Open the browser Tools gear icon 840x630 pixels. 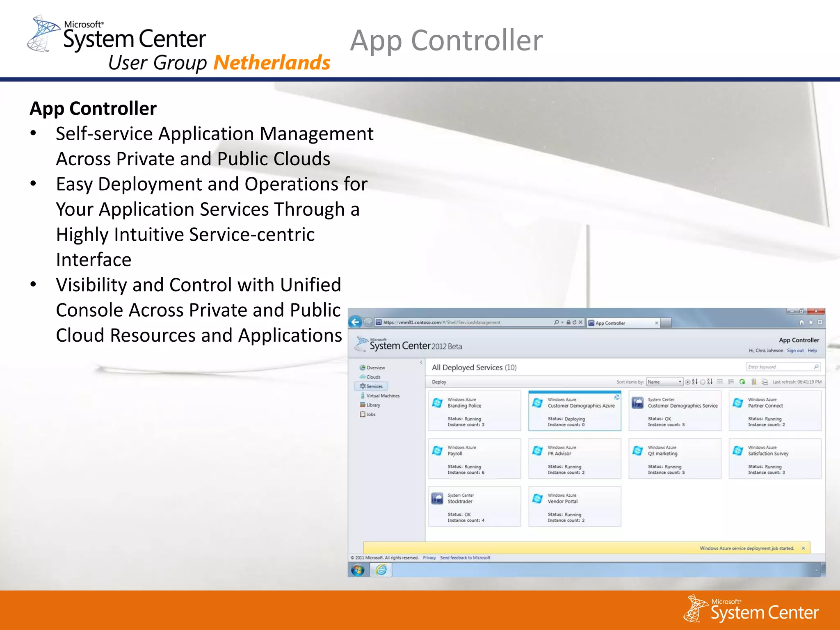tap(820, 323)
